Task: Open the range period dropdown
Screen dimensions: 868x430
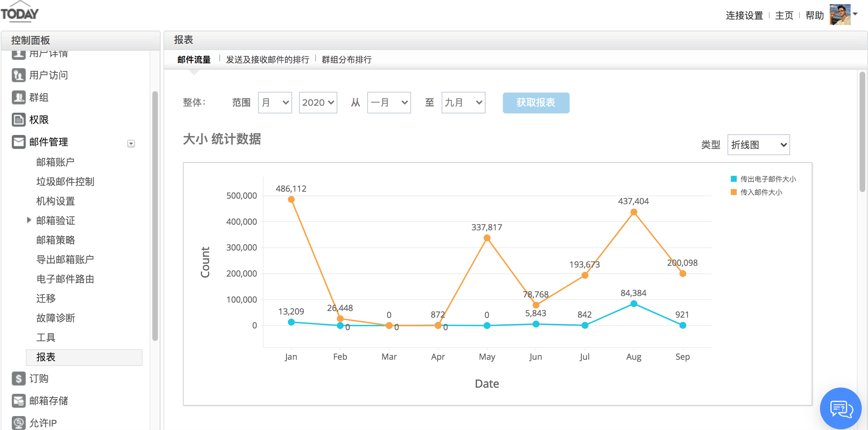Action: coord(275,103)
